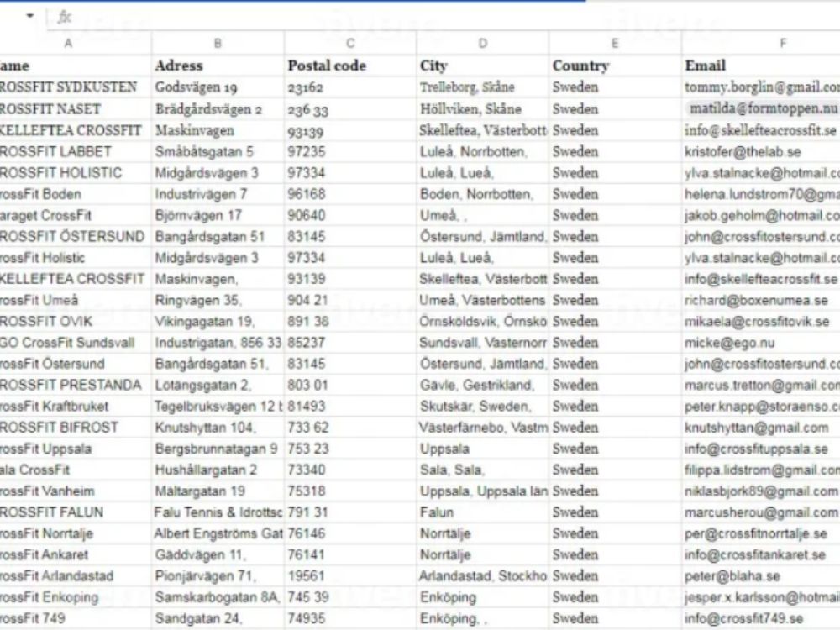Select postal code cell '96168'
This screenshot has height=630, width=840.
tap(350, 194)
